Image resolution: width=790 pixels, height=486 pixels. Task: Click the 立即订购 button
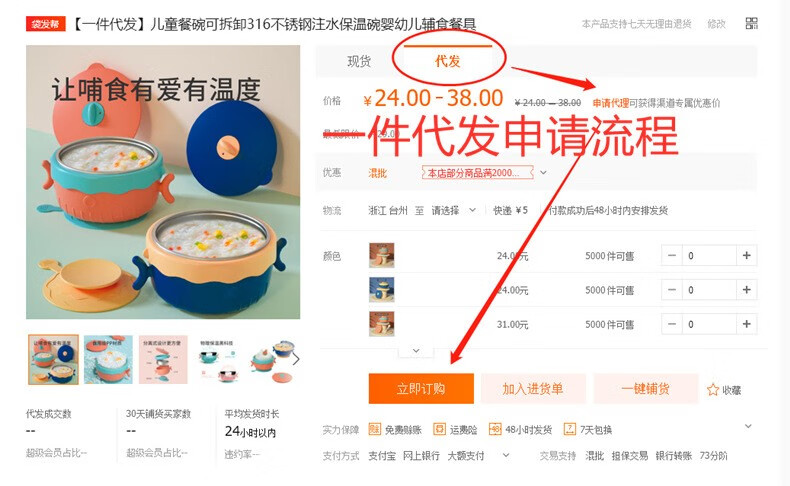[x=421, y=388]
